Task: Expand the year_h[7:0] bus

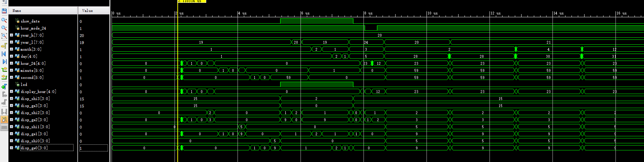Action: [x=11, y=35]
